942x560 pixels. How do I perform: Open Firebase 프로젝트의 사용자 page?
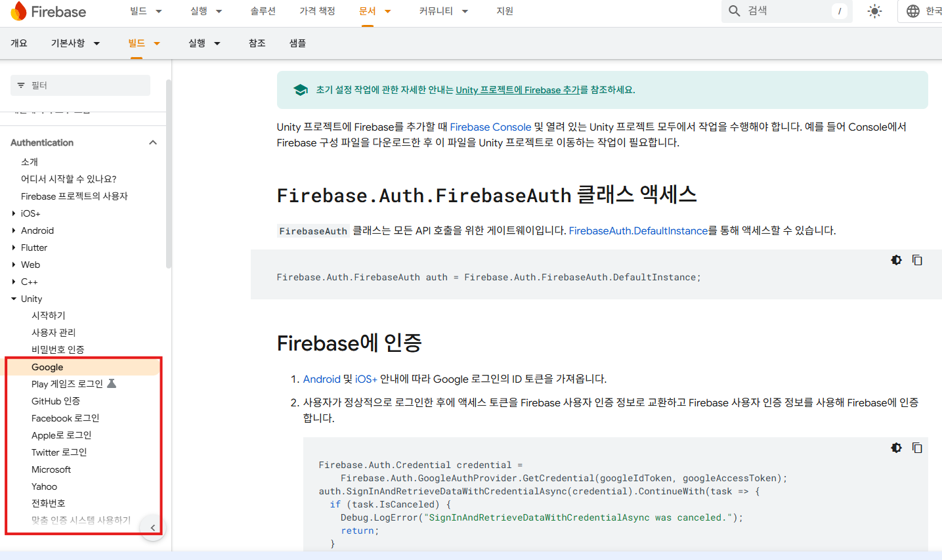(x=74, y=196)
